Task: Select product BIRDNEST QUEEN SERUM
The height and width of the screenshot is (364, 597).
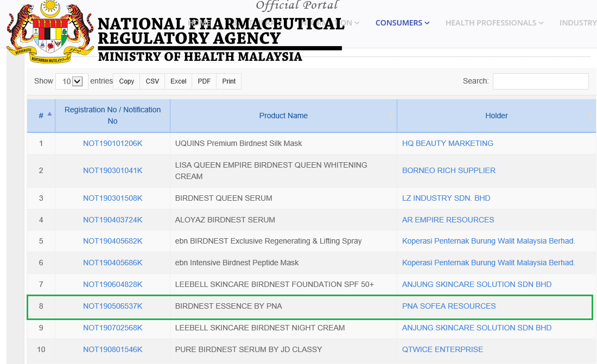Action: (x=224, y=199)
